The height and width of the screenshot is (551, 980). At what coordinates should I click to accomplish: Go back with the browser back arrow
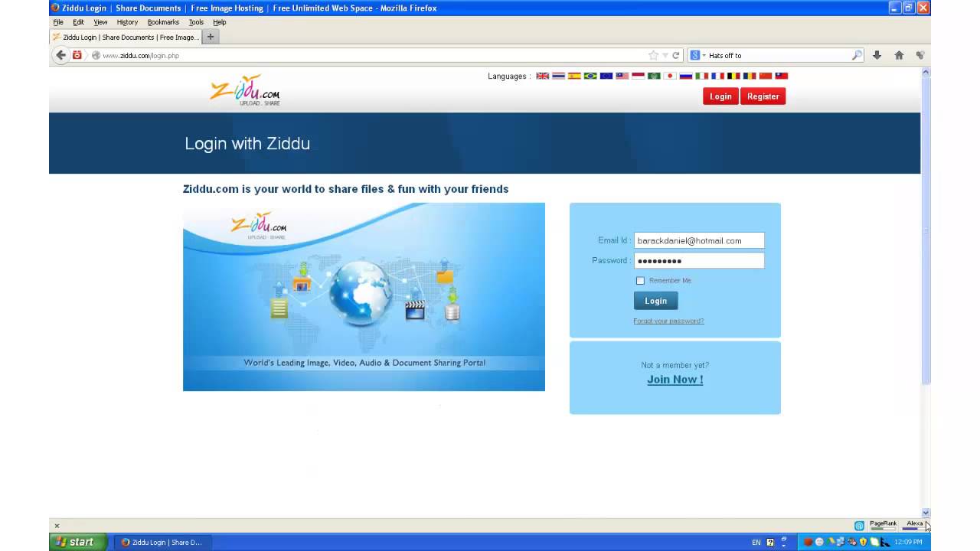click(x=61, y=55)
